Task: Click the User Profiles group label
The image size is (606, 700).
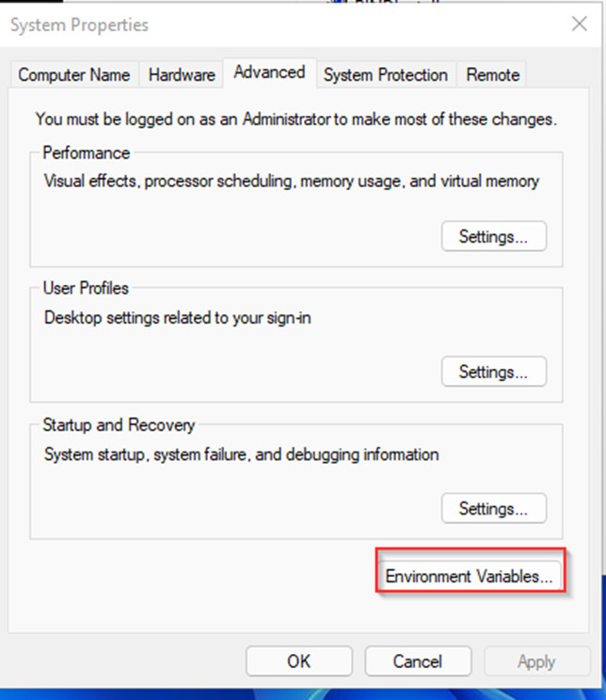Action: click(x=86, y=289)
